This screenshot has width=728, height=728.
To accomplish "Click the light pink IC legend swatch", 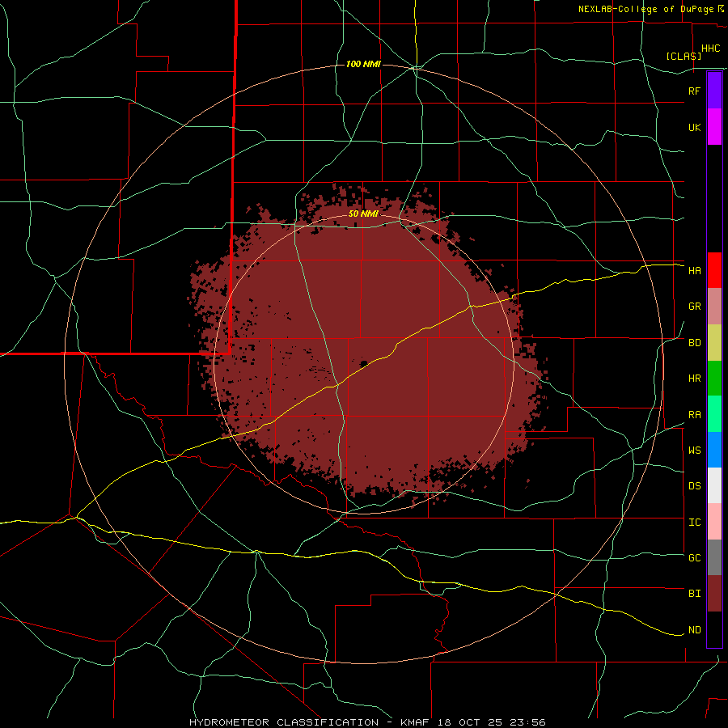I will [714, 522].
